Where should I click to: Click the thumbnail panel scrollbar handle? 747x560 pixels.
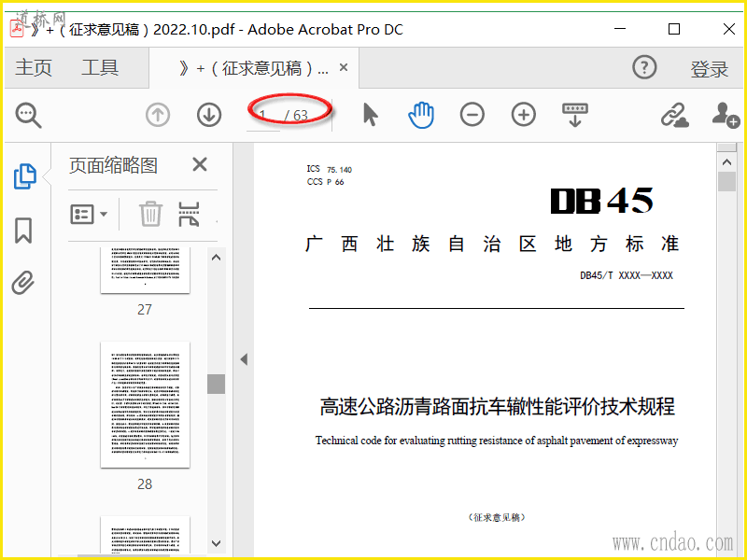[216, 384]
